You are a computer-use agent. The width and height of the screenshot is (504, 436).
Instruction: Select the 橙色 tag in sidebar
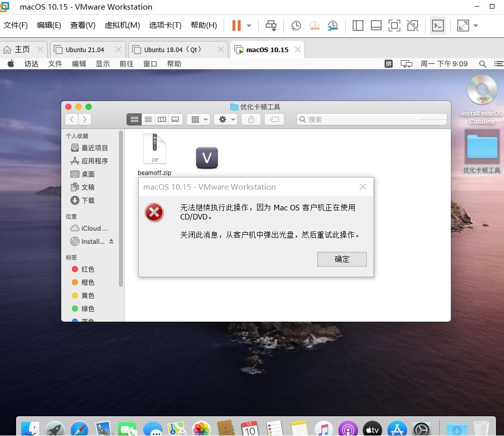(83, 282)
